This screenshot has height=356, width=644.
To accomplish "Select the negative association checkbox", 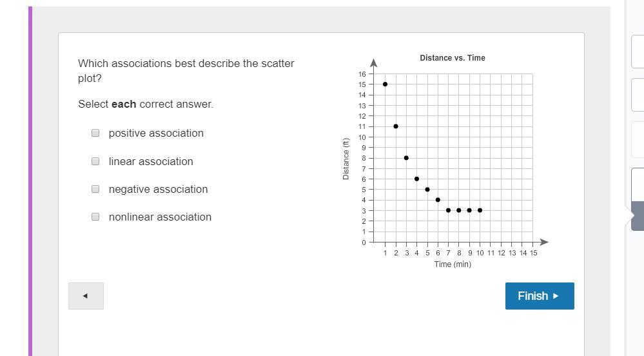I will [95, 189].
